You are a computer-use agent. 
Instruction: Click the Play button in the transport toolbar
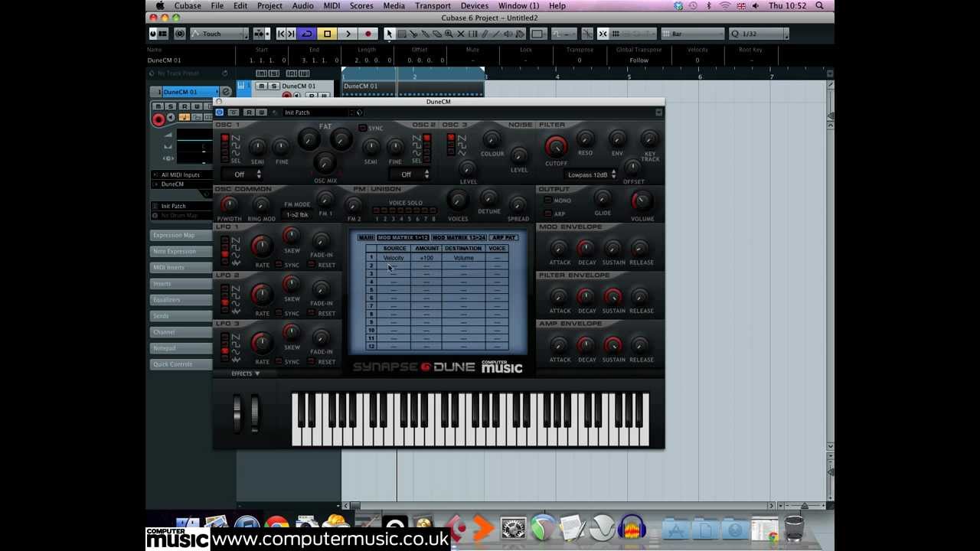coord(348,34)
